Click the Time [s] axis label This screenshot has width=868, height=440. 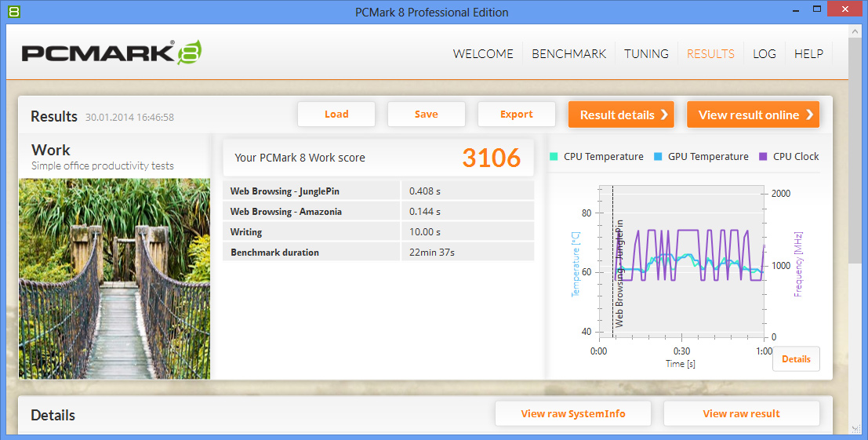point(681,364)
